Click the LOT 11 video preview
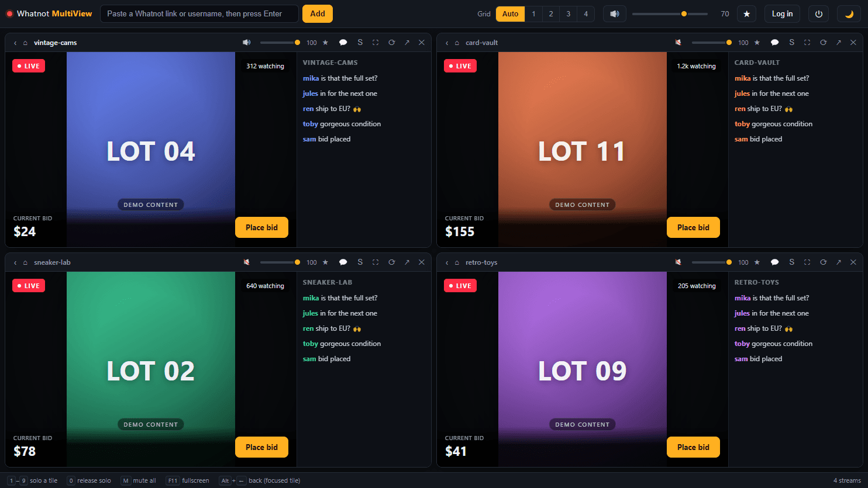Screen dimensions: 868x488 point(582,150)
